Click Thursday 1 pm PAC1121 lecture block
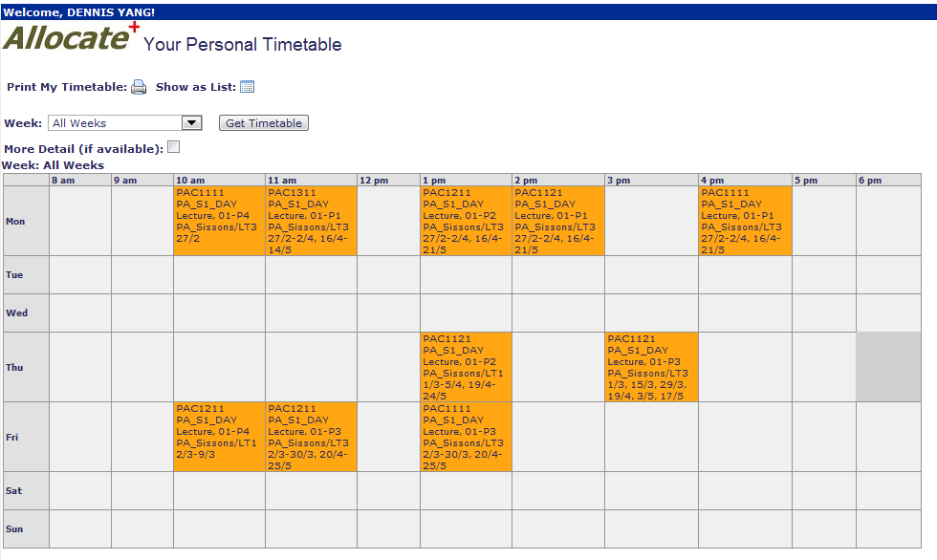 [466, 367]
